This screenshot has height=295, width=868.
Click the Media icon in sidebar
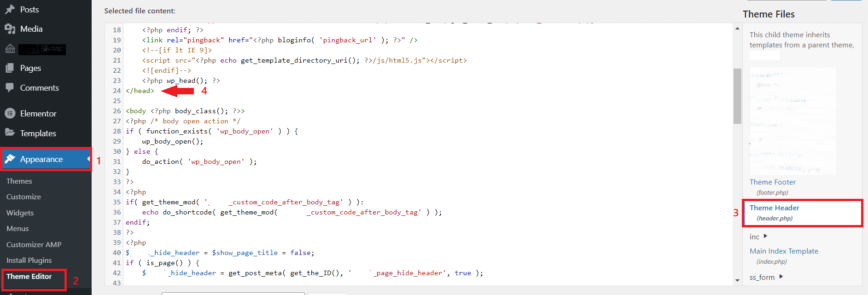10,29
